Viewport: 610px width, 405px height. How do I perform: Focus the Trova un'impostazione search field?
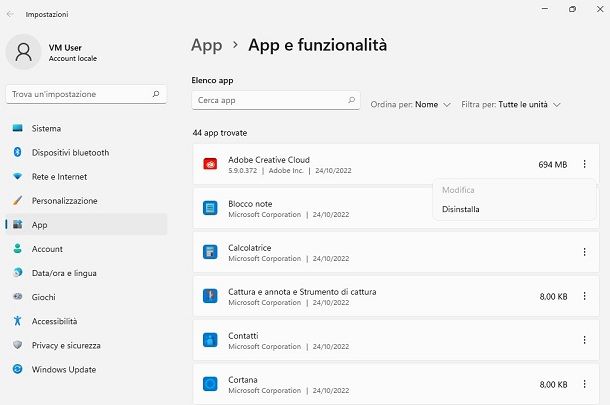click(86, 94)
